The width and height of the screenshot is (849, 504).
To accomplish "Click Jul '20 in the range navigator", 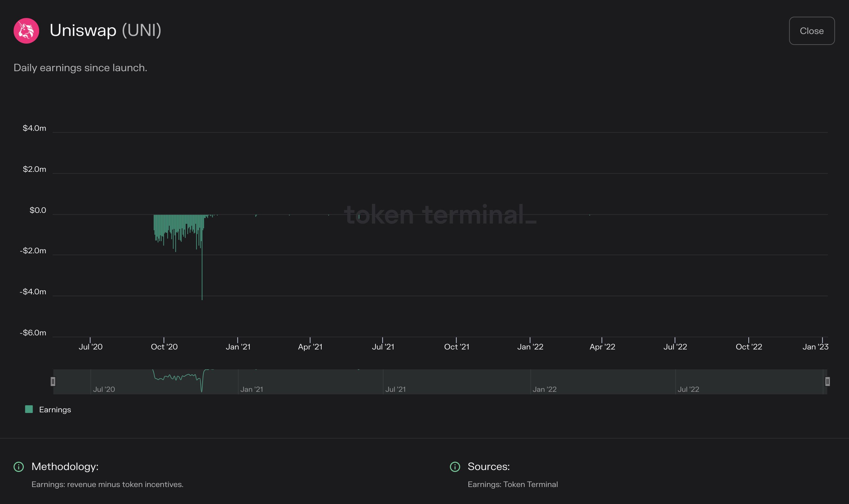I will pyautogui.click(x=104, y=389).
